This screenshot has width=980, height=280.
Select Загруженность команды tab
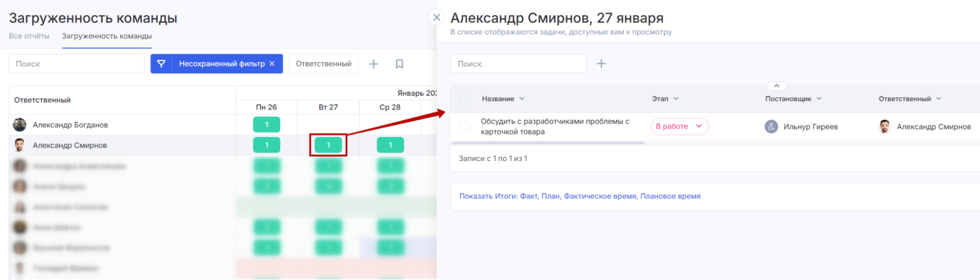tap(107, 36)
